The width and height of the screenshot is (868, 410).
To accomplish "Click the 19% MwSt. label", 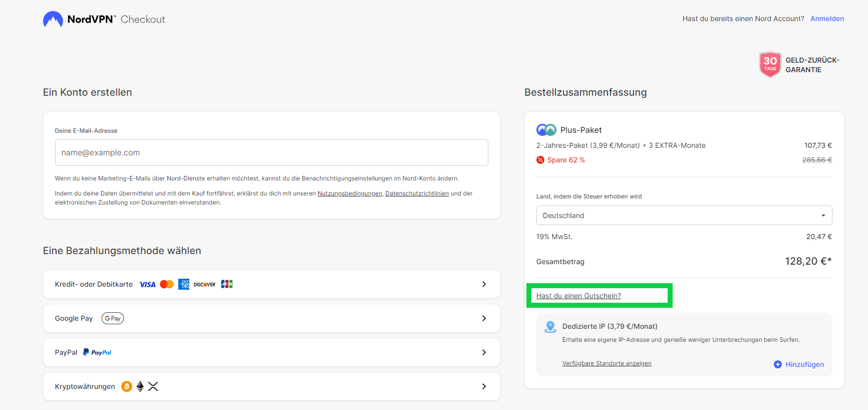I will [554, 237].
